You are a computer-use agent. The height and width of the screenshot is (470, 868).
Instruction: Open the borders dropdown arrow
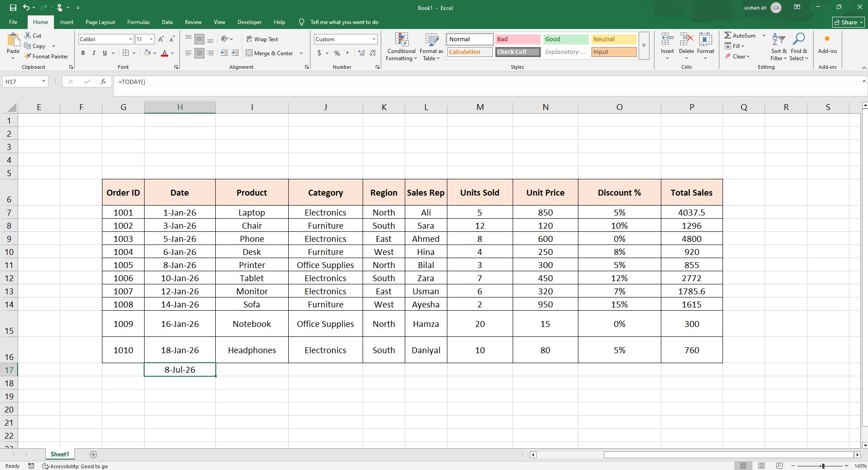point(134,53)
